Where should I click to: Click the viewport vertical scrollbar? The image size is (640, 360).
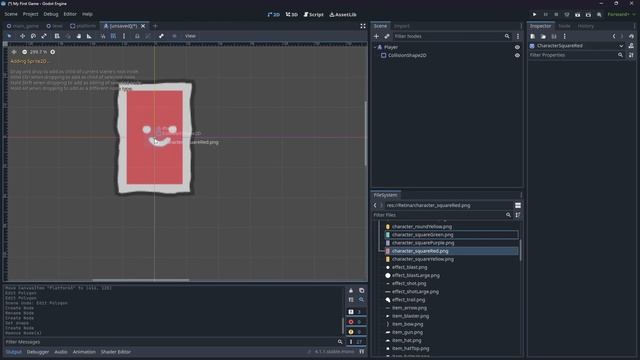tap(365, 133)
